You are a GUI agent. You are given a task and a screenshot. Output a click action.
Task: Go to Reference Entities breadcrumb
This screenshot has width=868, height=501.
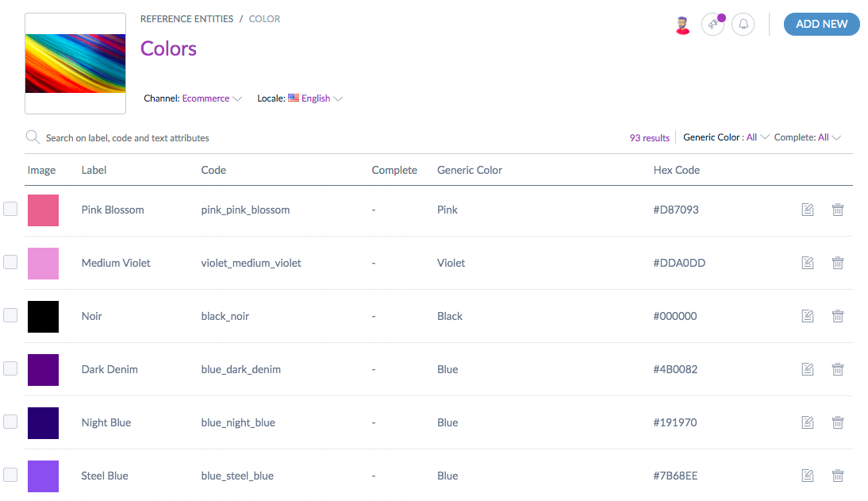186,19
